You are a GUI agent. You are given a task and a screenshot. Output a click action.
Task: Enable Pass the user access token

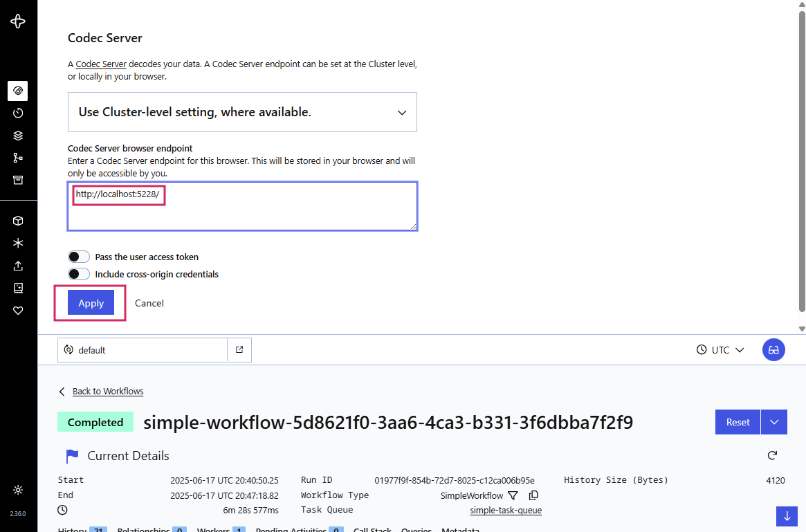(79, 256)
